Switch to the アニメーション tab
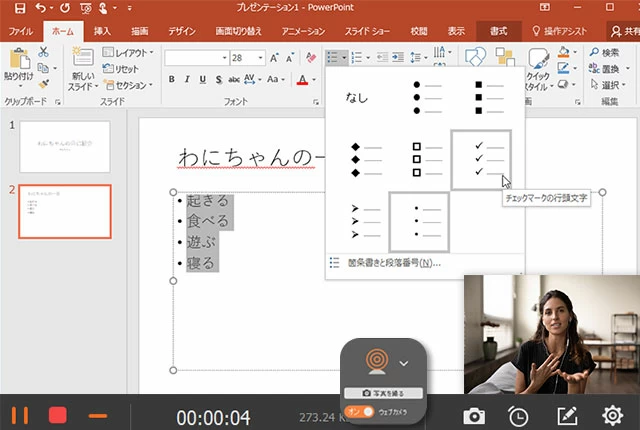The image size is (640, 430). tap(303, 31)
